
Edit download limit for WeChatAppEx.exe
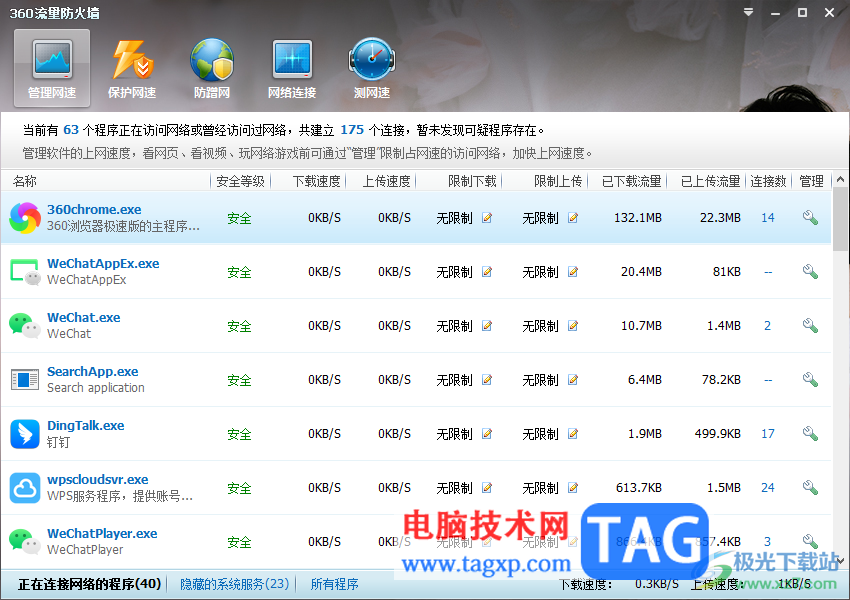click(x=487, y=272)
